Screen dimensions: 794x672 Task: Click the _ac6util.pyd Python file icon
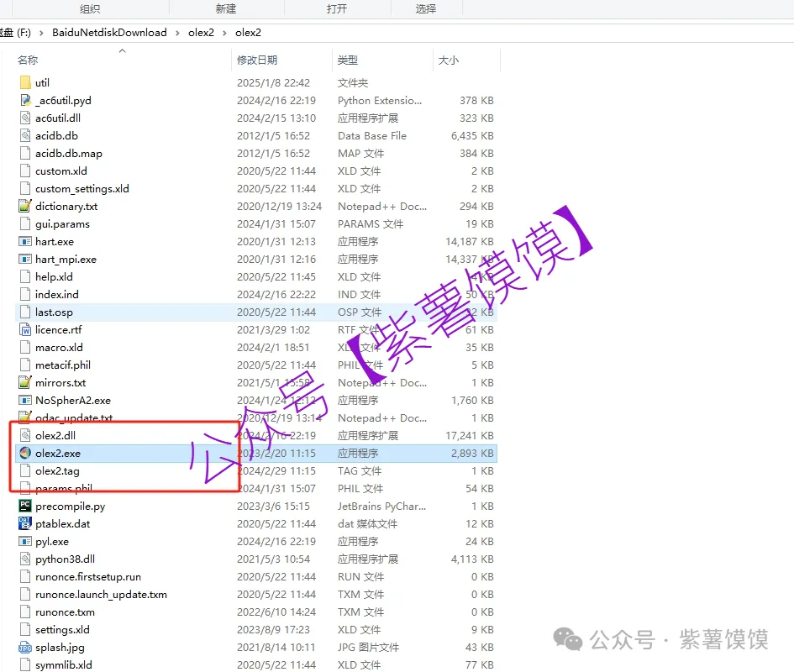25,100
